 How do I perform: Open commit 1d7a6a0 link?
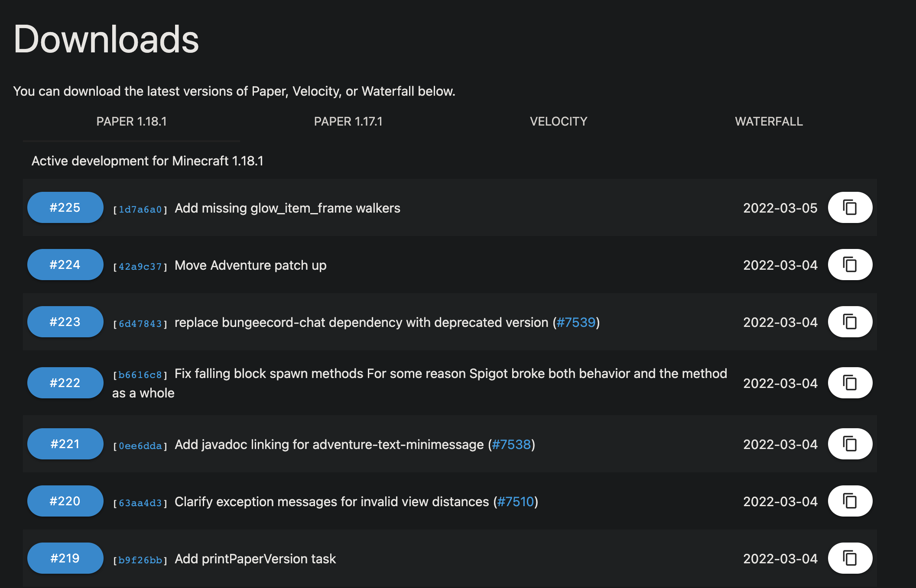(x=140, y=210)
